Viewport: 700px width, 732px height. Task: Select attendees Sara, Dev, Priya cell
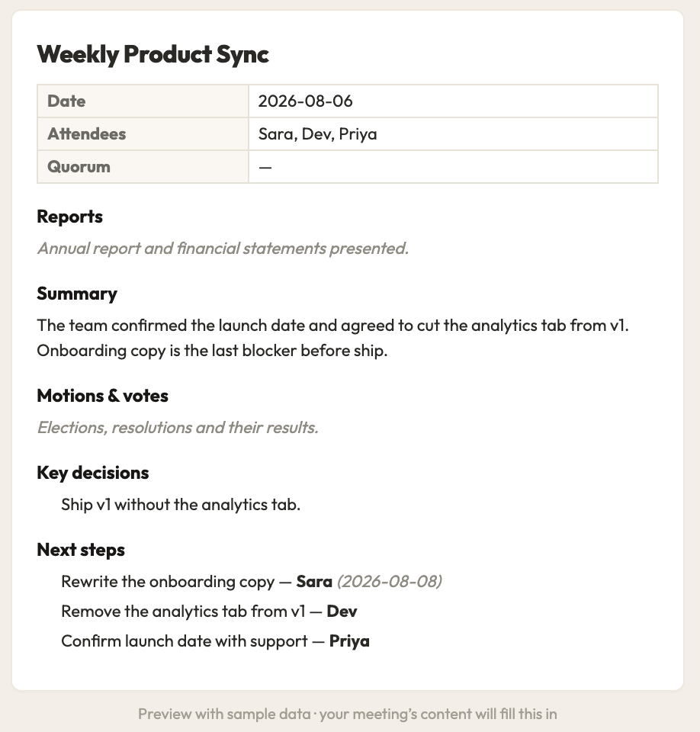[x=453, y=134]
